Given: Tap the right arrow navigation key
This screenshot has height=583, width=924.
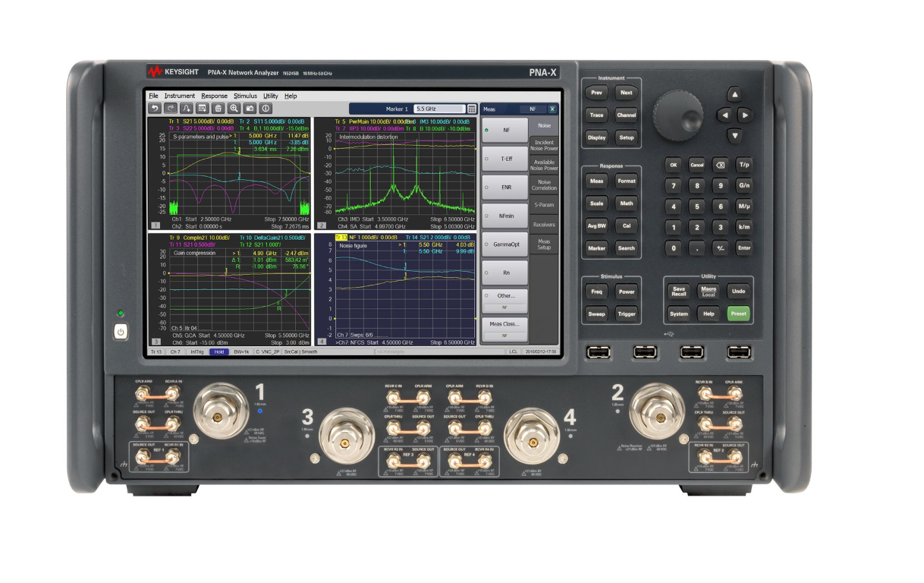Looking at the screenshot, I should tap(745, 115).
